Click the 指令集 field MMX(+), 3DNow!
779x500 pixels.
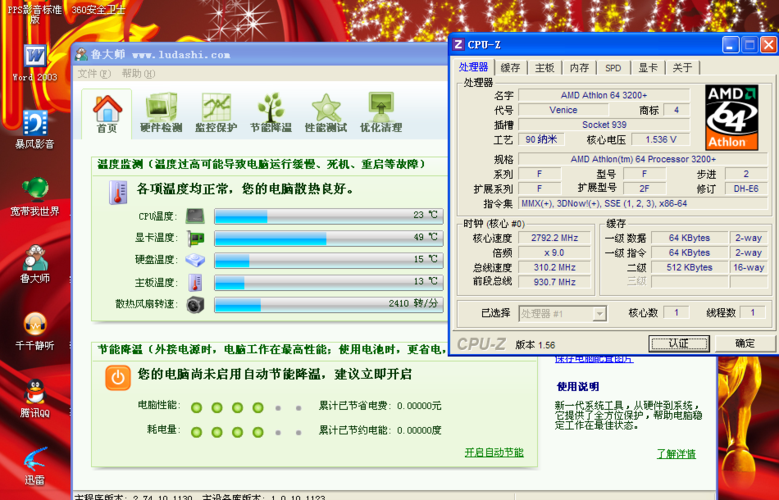click(x=643, y=203)
